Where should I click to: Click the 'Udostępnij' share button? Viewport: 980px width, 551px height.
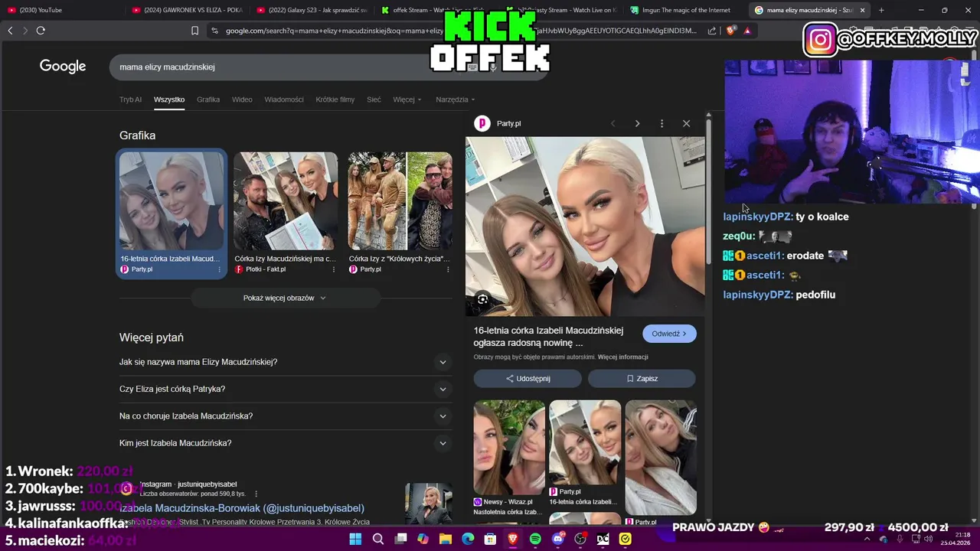tap(528, 379)
